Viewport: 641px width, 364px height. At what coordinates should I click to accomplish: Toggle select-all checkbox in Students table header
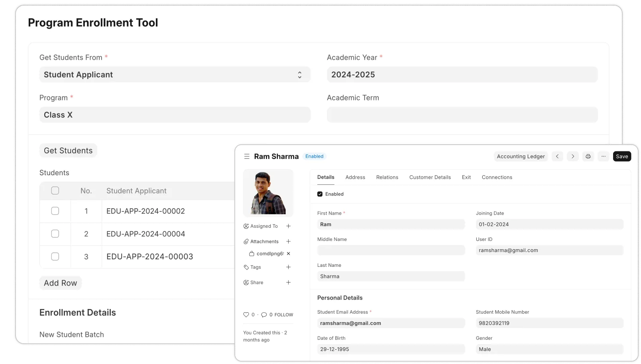(x=55, y=191)
